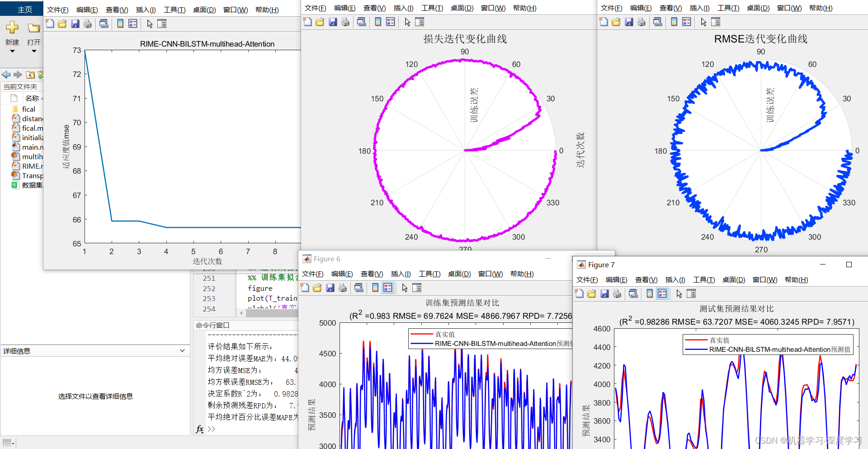Click the link plot icon in Figure 6 toolbar
The width and height of the screenshot is (868, 449).
tap(359, 288)
